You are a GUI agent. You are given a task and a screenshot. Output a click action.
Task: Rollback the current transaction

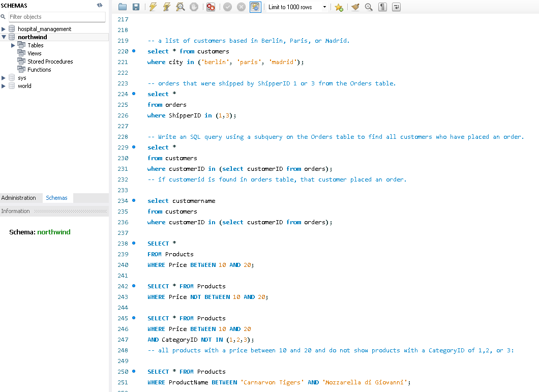[x=242, y=7]
